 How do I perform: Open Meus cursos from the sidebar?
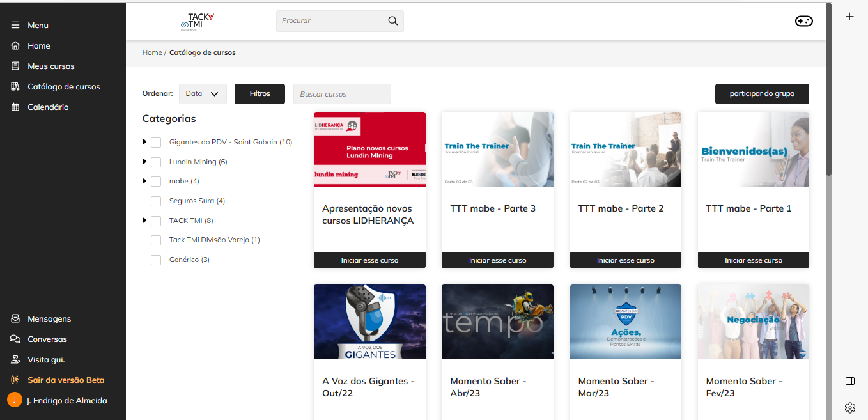point(50,66)
